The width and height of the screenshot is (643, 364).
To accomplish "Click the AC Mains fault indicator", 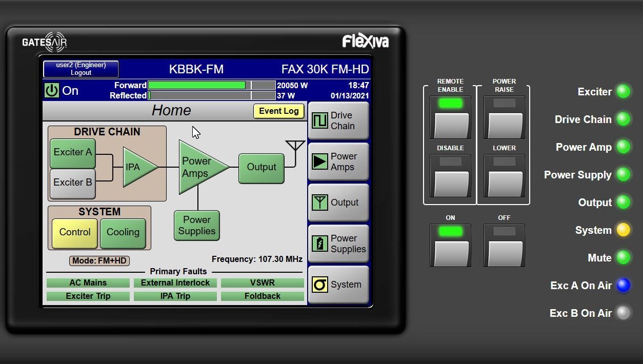I will (88, 283).
